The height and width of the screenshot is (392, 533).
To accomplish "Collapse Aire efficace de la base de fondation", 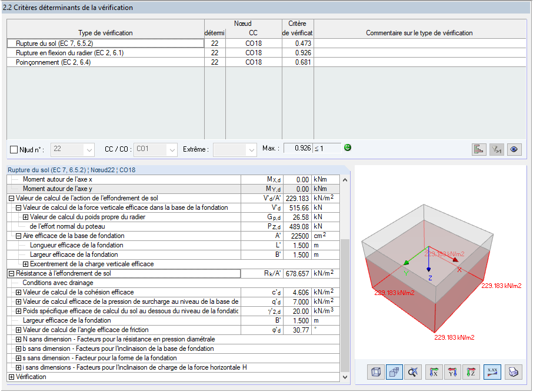I will point(18,236).
